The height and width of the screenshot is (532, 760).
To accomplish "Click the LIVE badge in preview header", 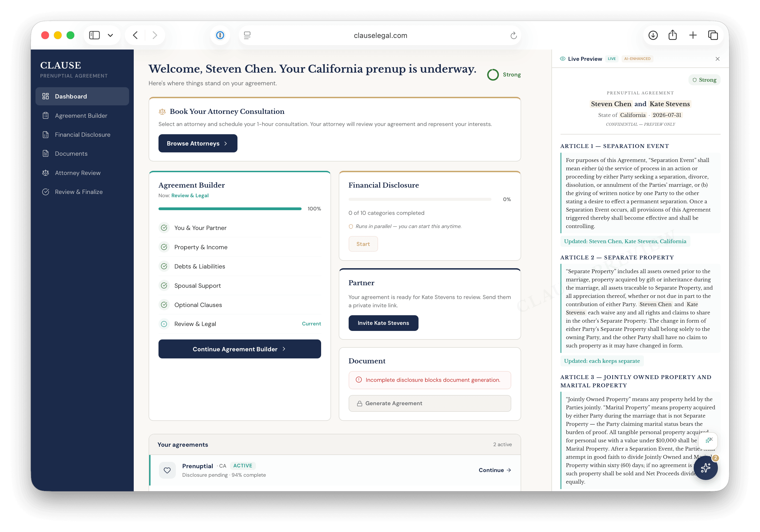I will (612, 59).
